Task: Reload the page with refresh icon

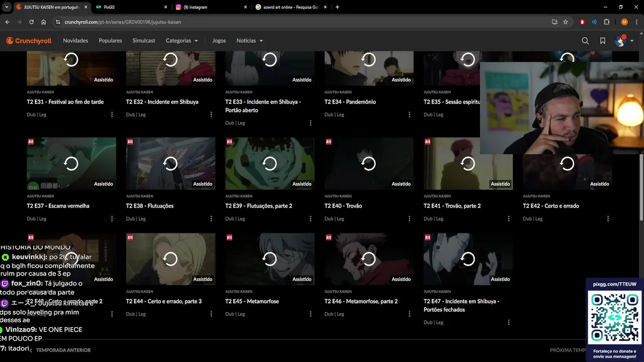Action: (31, 22)
